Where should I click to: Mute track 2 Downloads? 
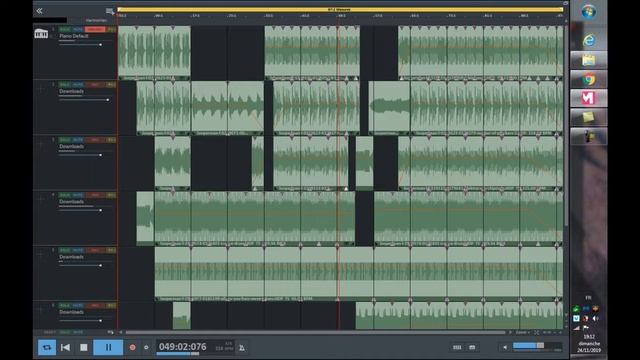78,84
